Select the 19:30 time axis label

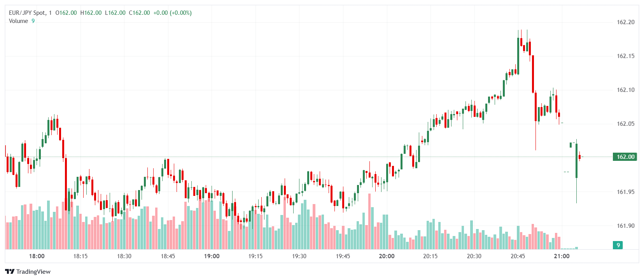[x=299, y=256]
